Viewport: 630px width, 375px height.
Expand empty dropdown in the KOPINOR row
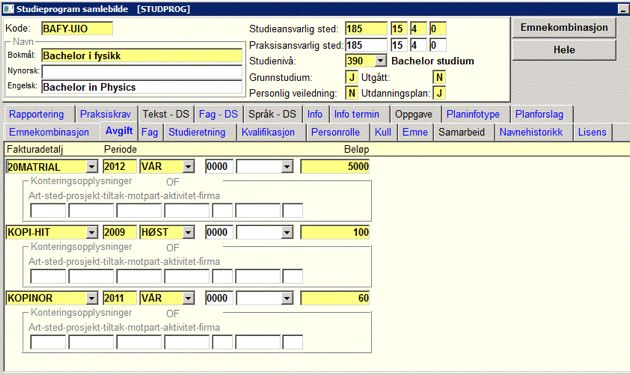[287, 298]
